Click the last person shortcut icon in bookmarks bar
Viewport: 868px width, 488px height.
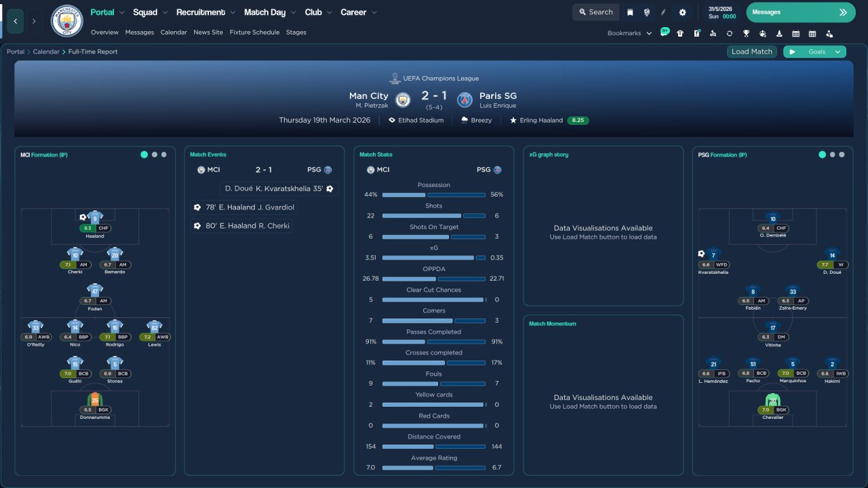pyautogui.click(x=829, y=33)
